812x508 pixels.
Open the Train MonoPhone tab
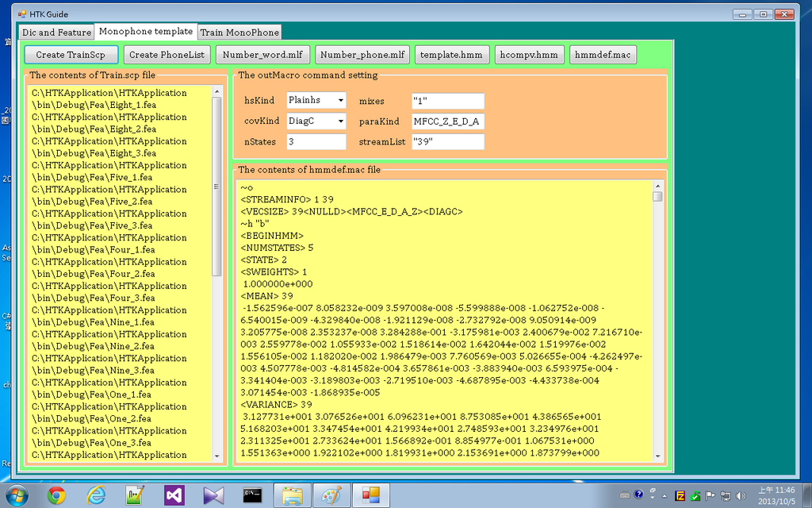239,32
